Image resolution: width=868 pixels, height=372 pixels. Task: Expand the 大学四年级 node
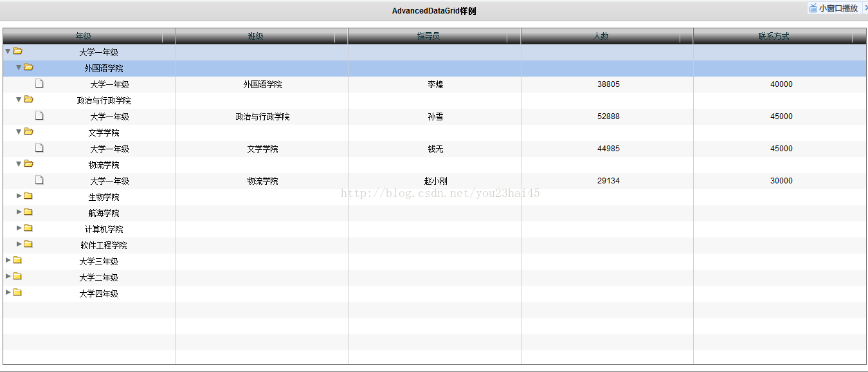(8, 292)
